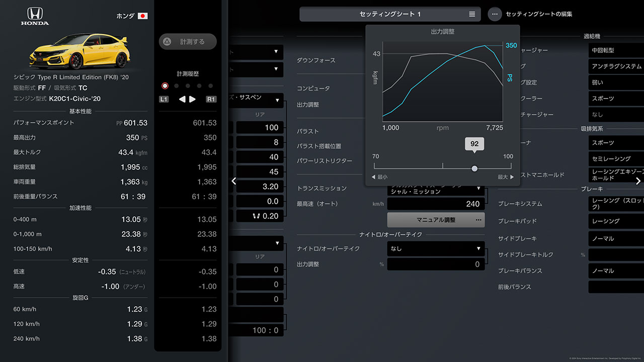Viewport: 644px width, 362px height.
Task: Click the K20C1-Civic-'20 engine model text
Action: (74, 99)
